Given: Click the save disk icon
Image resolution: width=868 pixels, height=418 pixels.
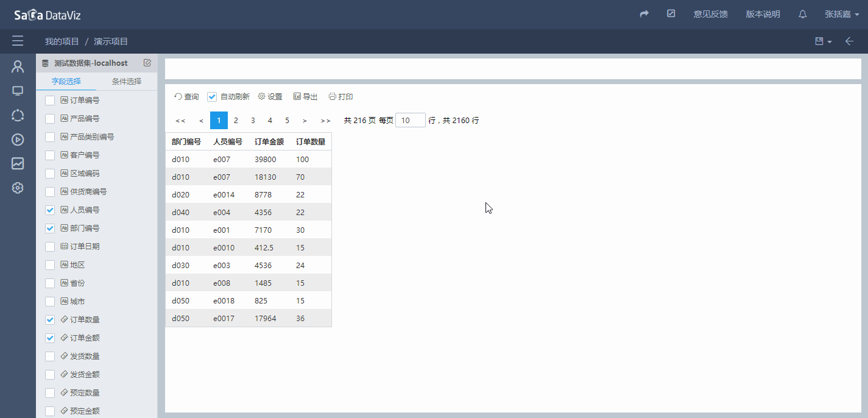Looking at the screenshot, I should [x=819, y=41].
